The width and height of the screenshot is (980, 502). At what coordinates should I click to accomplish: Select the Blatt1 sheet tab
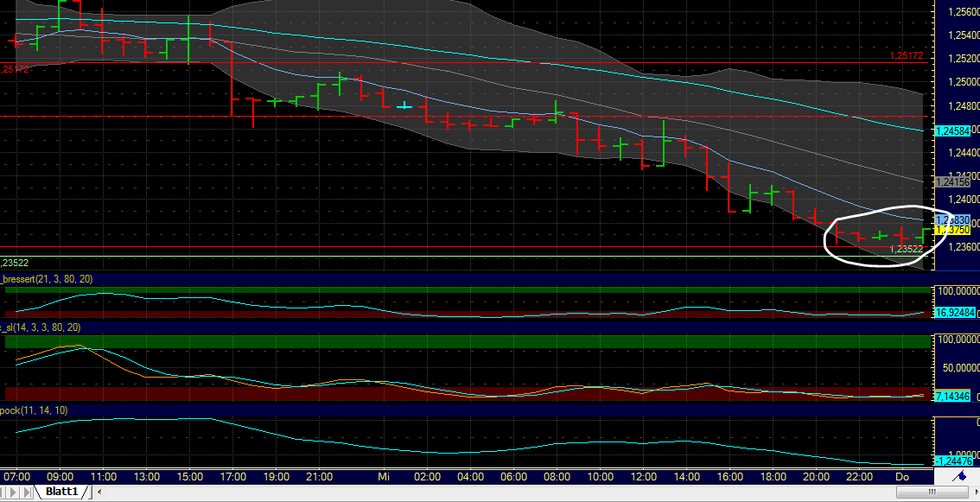tap(62, 492)
